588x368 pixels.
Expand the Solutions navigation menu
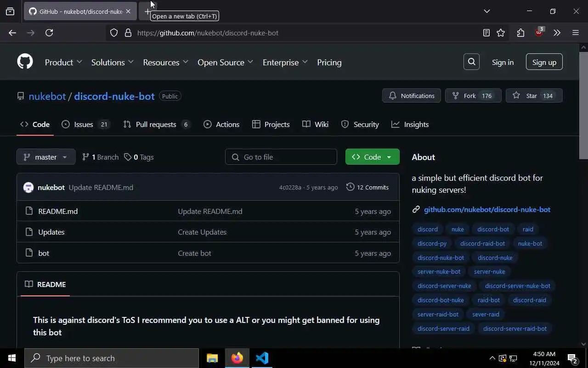coord(113,62)
